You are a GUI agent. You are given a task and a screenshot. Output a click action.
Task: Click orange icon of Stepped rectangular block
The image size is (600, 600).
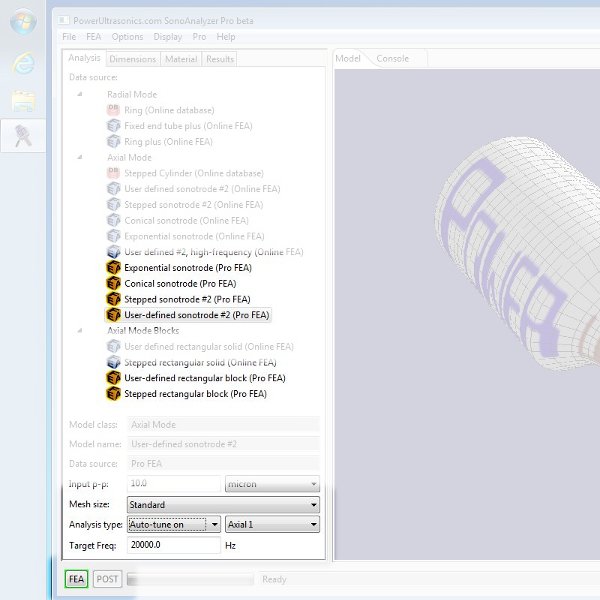pos(113,394)
